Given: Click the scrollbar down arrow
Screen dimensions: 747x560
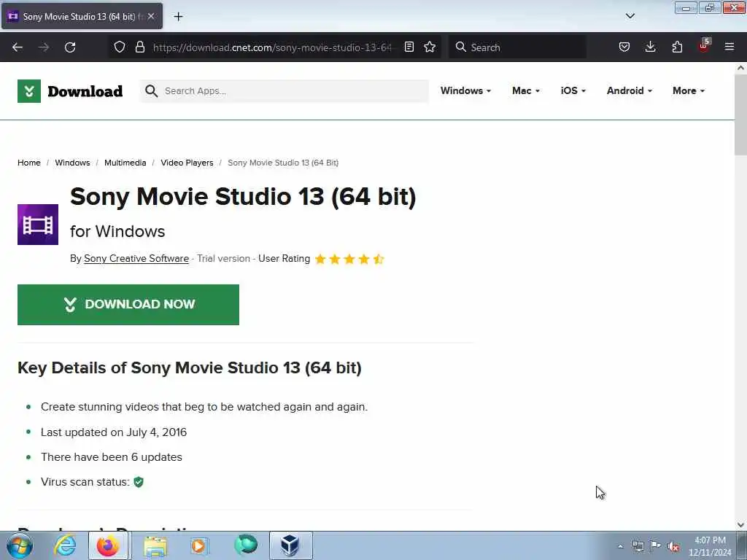Looking at the screenshot, I should (741, 525).
